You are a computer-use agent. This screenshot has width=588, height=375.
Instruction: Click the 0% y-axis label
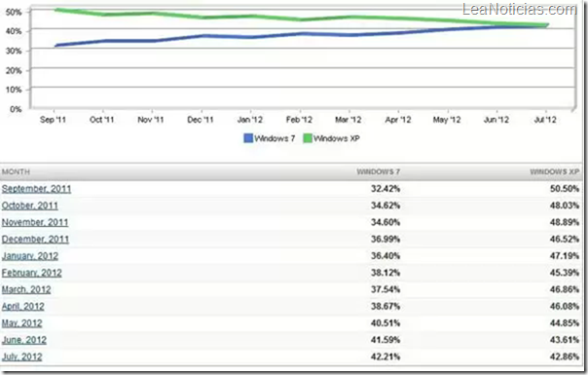[16, 109]
